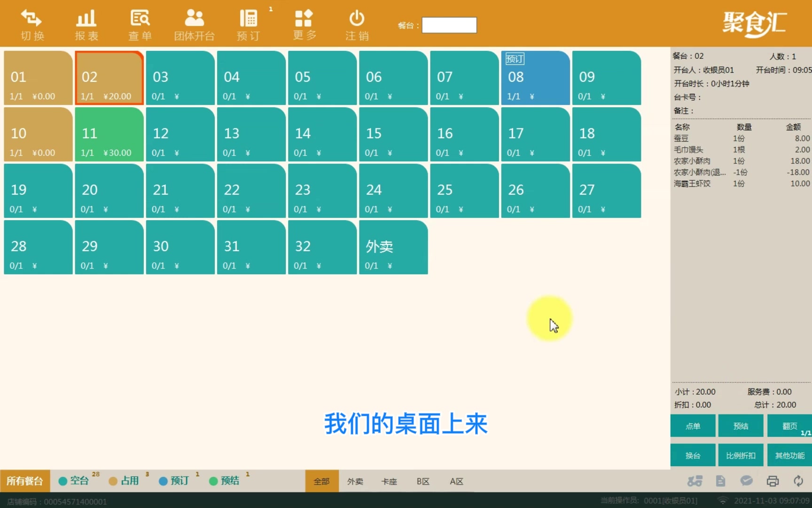
Task: Click the date-time 2021-11-03 status text
Action: click(x=772, y=501)
